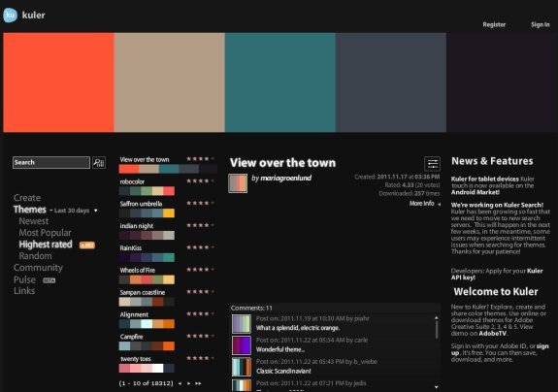Select the Wheels of Fire theme

tap(138, 271)
